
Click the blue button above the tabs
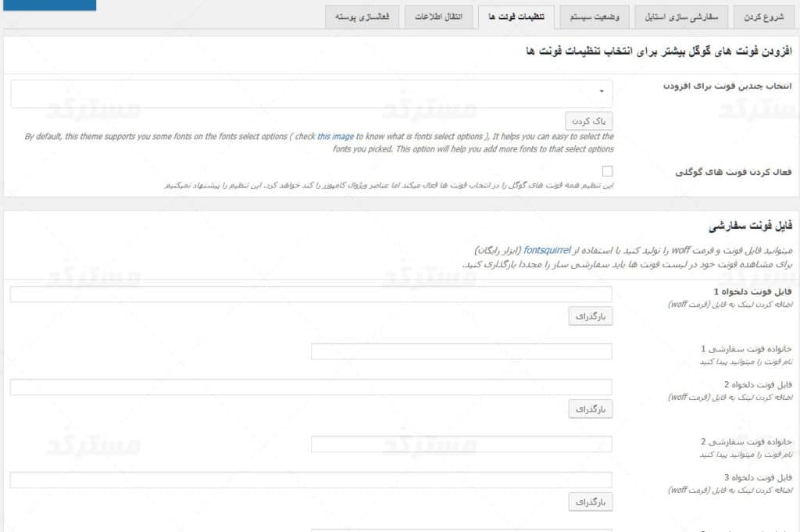pos(48,5)
